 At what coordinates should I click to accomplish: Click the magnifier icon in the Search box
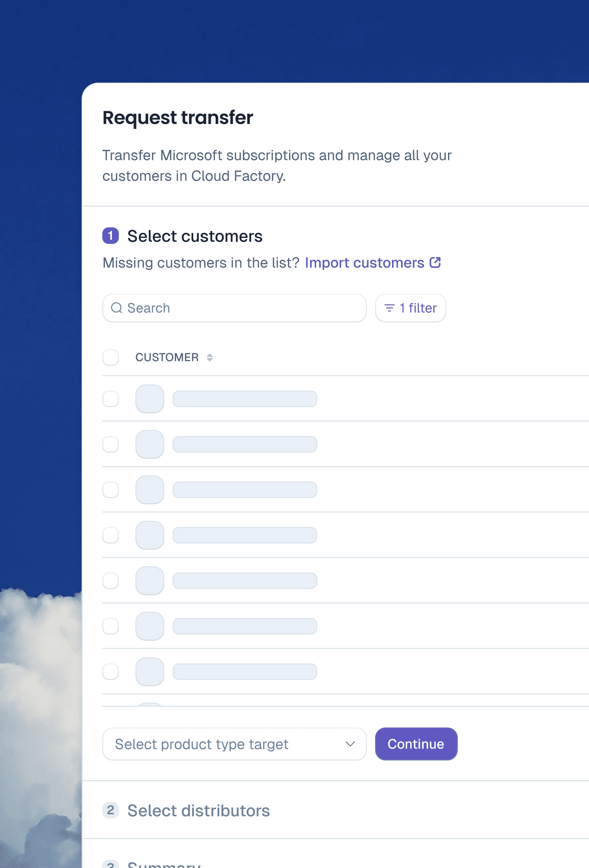tap(116, 308)
